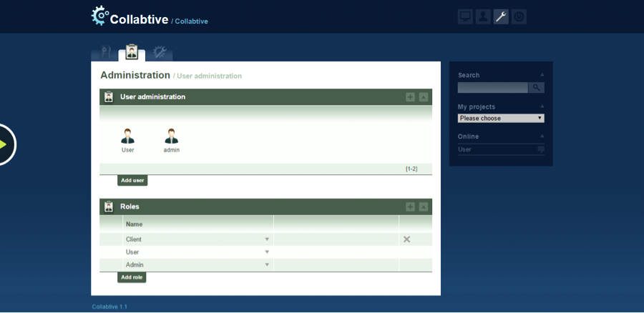The height and width of the screenshot is (313, 644).
Task: Expand the User role row
Action: (x=267, y=252)
